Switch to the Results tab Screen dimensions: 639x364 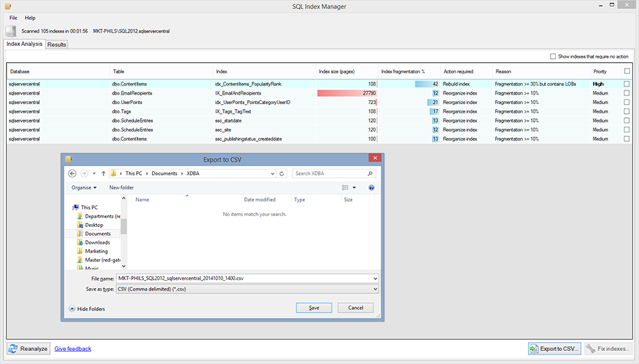57,45
